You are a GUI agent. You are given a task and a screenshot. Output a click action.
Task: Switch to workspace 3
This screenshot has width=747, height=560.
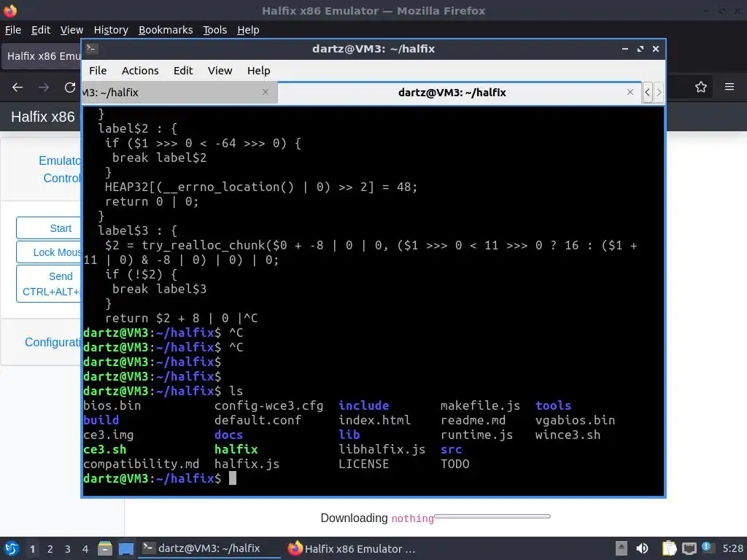[x=68, y=549]
